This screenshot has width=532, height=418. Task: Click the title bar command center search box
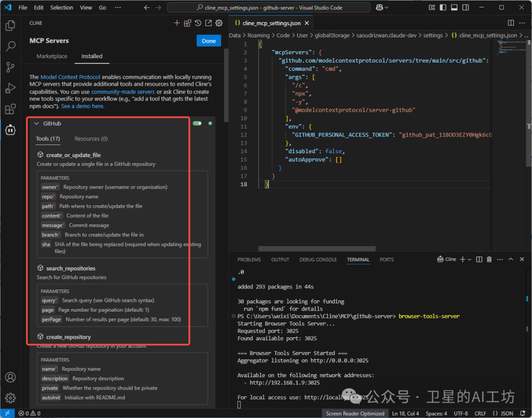269,7
